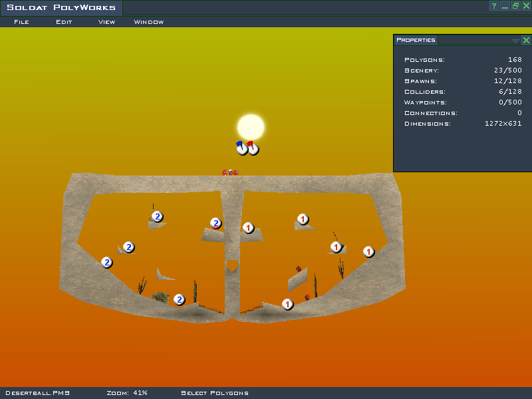This screenshot has height=399, width=532.
Task: Select the lowest team 1 spawn point
Action: click(x=287, y=304)
